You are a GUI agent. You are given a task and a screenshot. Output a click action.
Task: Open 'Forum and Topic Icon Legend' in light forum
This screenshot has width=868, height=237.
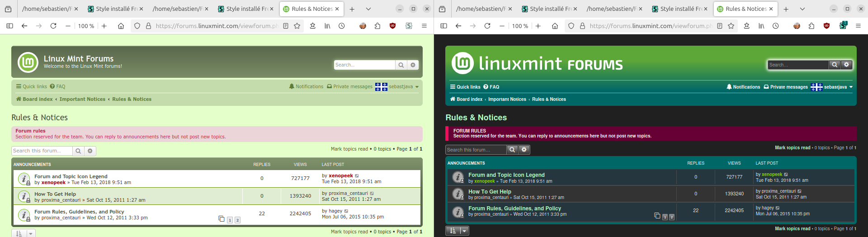71,176
